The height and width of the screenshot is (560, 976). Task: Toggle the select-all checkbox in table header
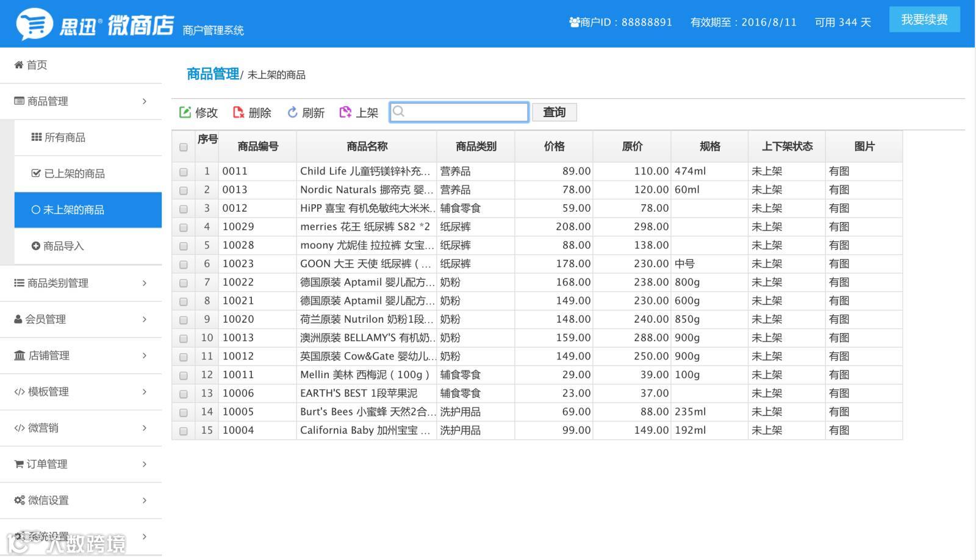(x=184, y=147)
